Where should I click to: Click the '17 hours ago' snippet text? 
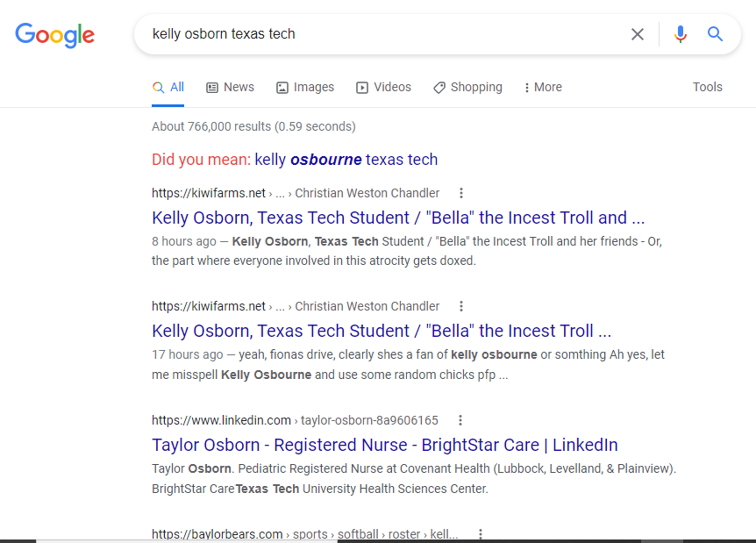188,355
